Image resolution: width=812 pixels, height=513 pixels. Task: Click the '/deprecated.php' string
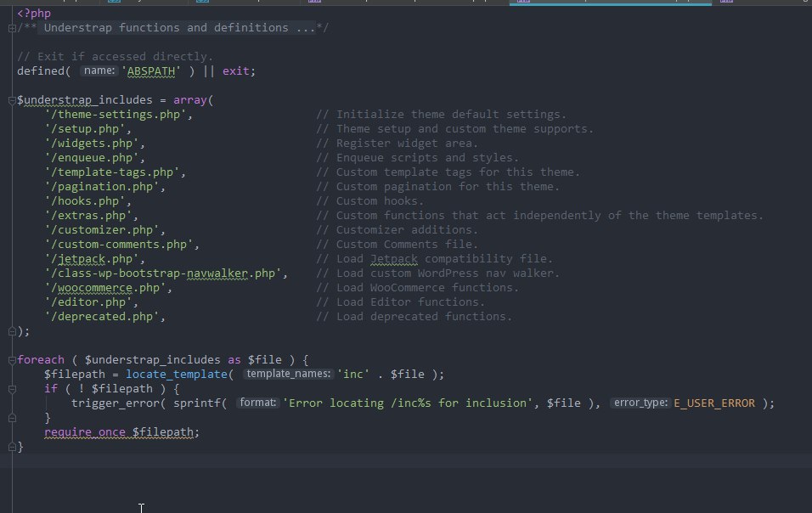coord(102,317)
